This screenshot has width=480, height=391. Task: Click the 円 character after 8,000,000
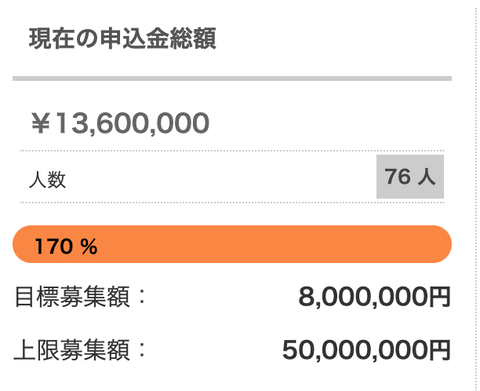440,297
